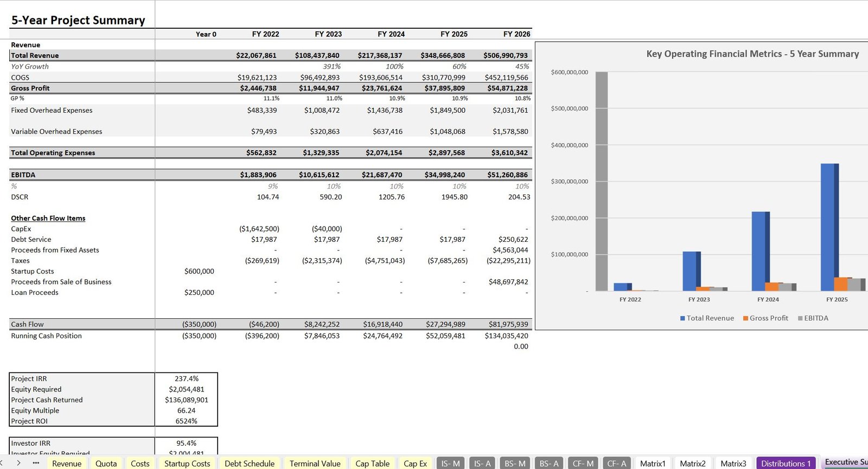Switch to the IS- M sheet tab
Screen dimensions: 868x469
[x=450, y=464]
